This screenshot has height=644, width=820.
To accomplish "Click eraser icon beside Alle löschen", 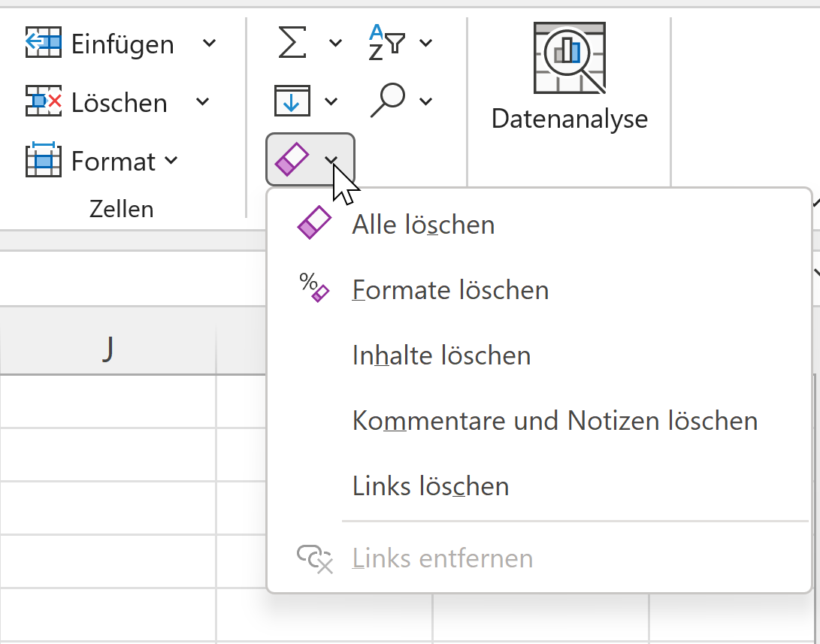I will click(x=314, y=223).
